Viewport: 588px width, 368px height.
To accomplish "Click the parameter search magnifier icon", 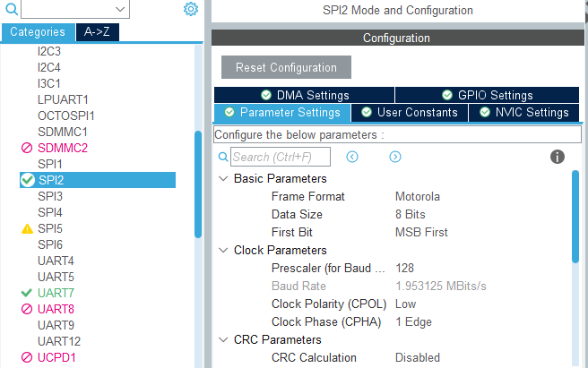I will pos(223,157).
